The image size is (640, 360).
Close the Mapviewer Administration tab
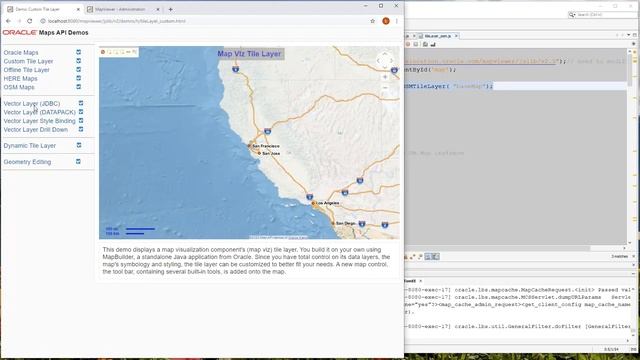click(x=158, y=9)
